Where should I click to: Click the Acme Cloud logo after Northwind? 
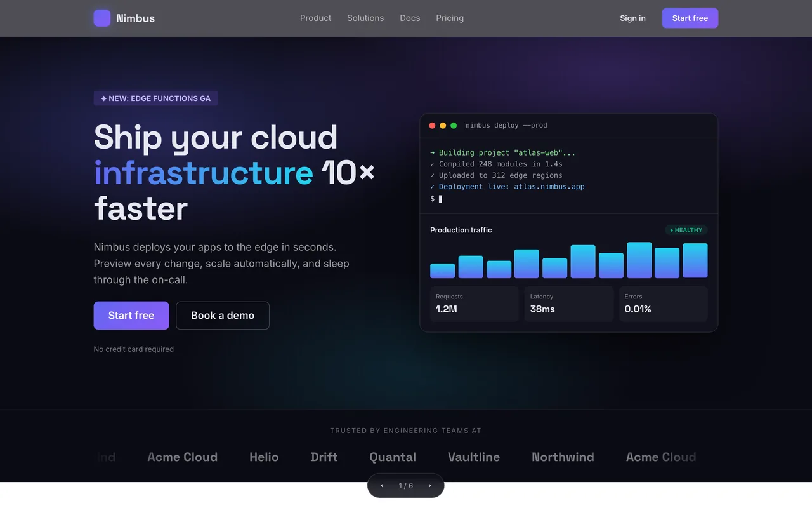click(x=661, y=457)
